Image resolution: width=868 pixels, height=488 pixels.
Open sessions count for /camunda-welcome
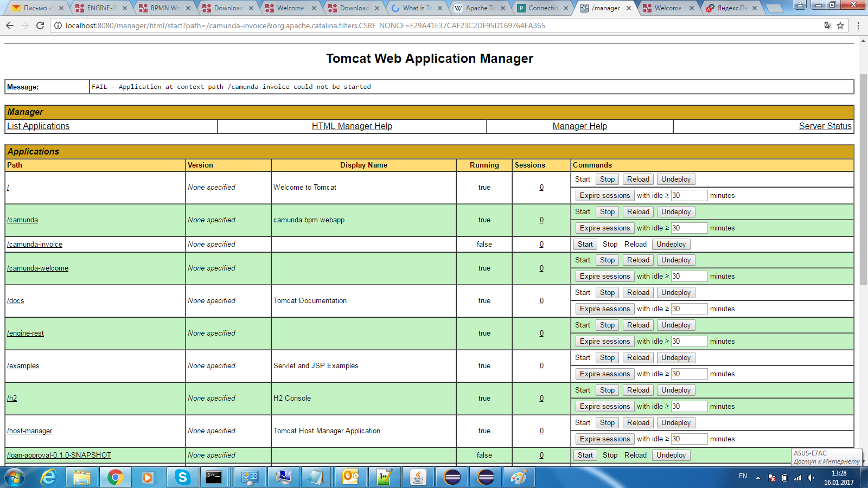pyautogui.click(x=541, y=268)
